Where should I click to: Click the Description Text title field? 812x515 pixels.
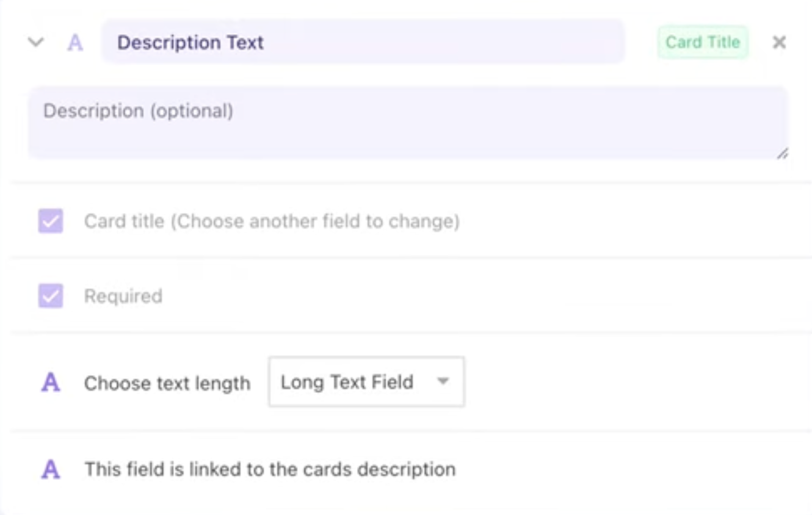click(x=363, y=42)
